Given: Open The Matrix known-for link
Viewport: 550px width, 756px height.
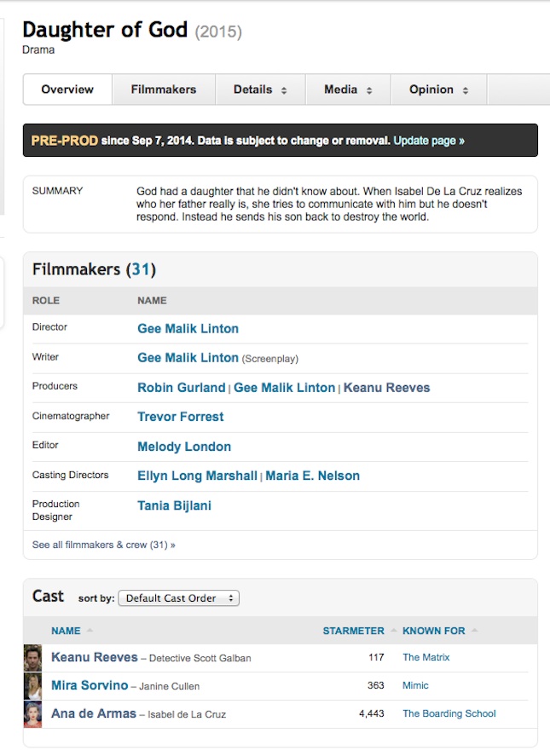Looking at the screenshot, I should (x=426, y=657).
